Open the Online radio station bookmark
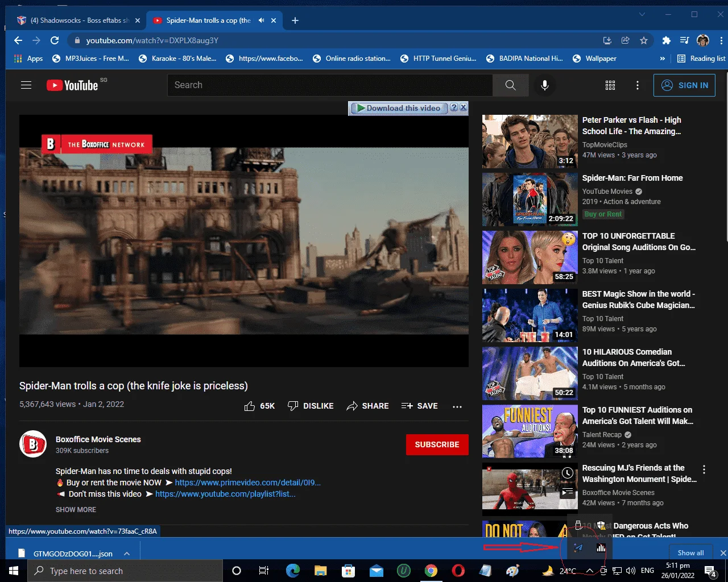Image resolution: width=728 pixels, height=582 pixels. 351,59
